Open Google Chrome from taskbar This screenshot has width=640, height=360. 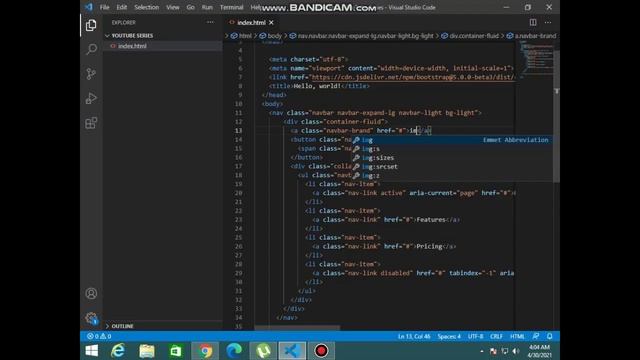click(x=205, y=351)
